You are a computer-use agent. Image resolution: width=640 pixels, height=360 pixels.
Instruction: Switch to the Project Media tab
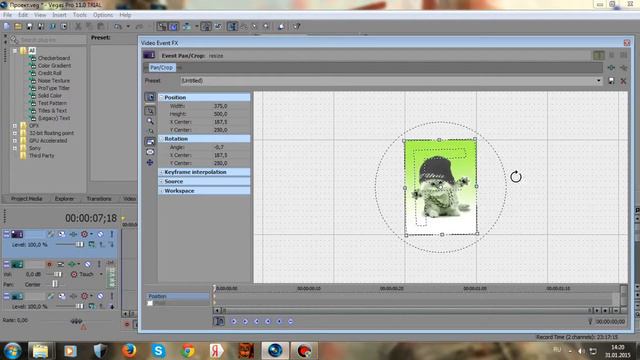click(27, 199)
